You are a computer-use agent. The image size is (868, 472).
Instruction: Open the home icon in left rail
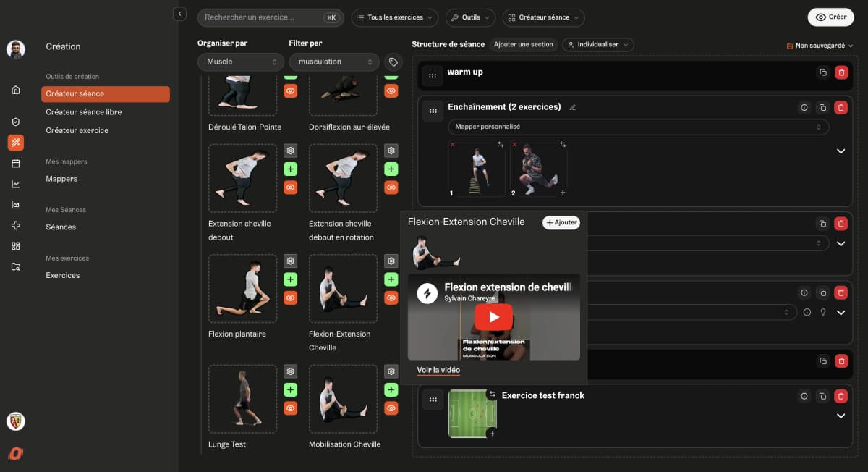tap(16, 90)
